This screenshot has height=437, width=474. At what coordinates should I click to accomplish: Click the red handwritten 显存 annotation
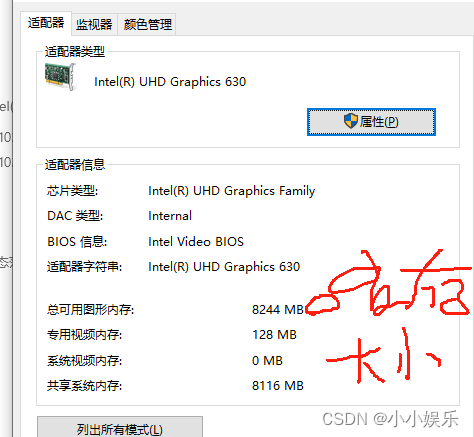pos(388,283)
